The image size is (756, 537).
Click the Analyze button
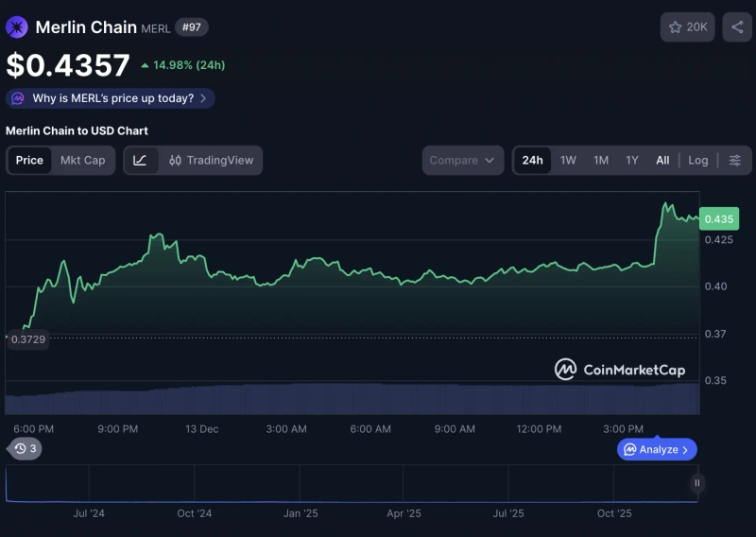click(x=657, y=450)
